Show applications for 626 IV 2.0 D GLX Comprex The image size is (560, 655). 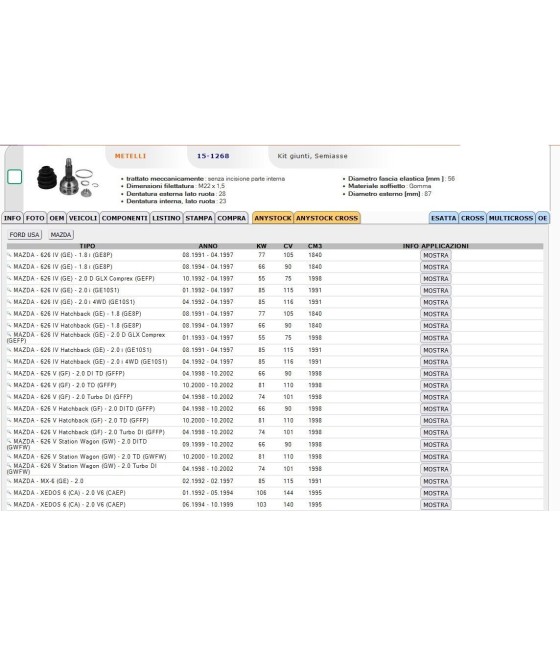coord(436,279)
